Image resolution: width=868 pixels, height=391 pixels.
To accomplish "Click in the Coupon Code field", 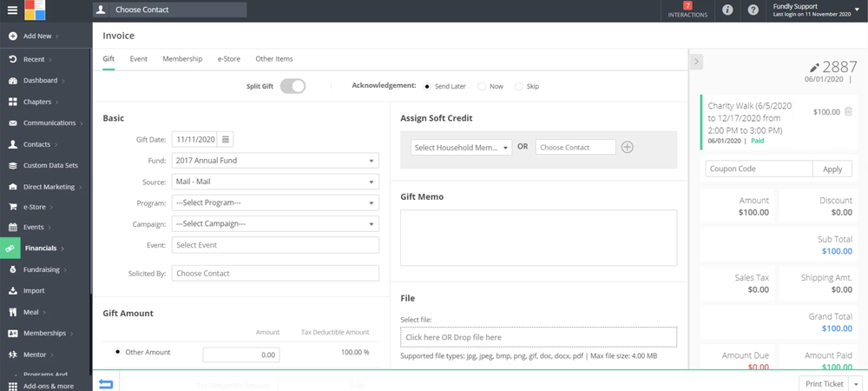I will point(759,169).
